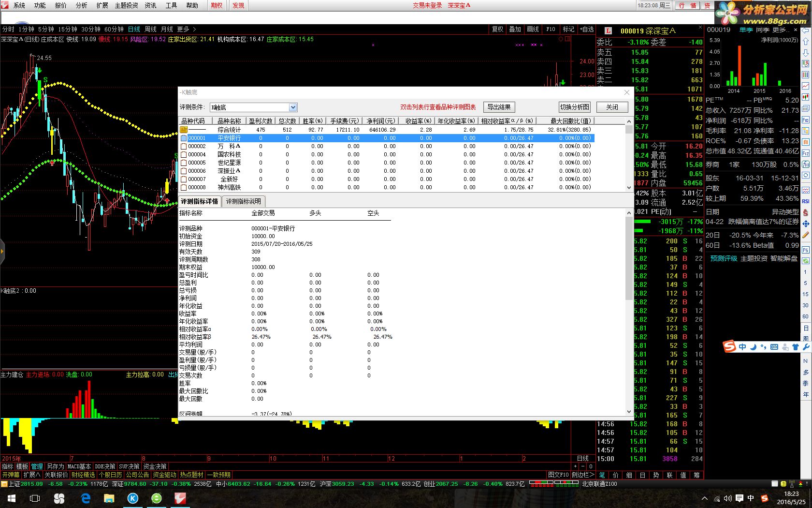Click the line chart icon in right sidebar
This screenshot has height=508, width=812.
pyautogui.click(x=806, y=85)
